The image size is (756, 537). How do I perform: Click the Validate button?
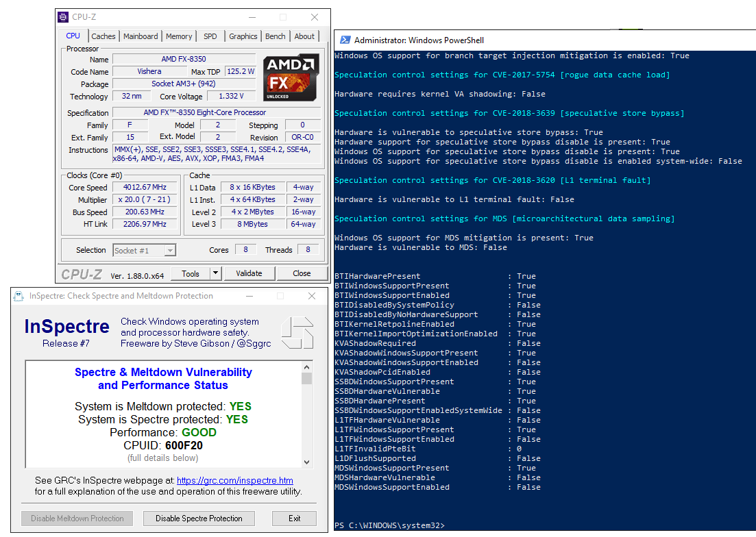point(249,273)
